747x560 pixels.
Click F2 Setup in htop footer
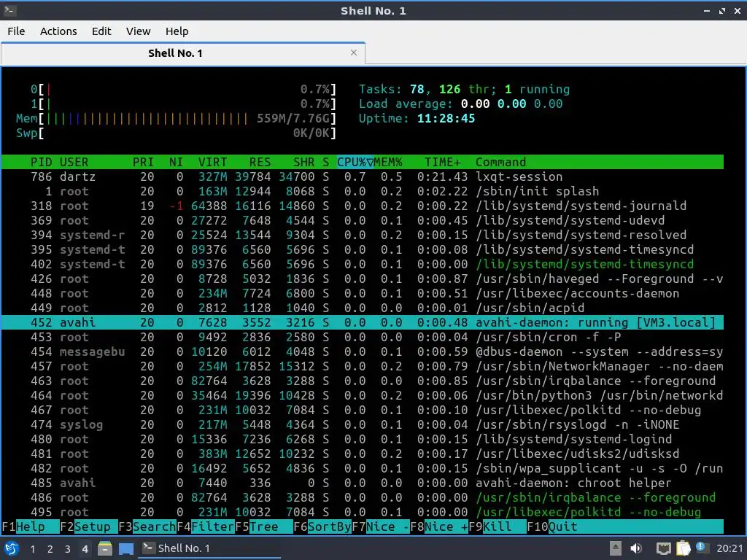(x=88, y=526)
